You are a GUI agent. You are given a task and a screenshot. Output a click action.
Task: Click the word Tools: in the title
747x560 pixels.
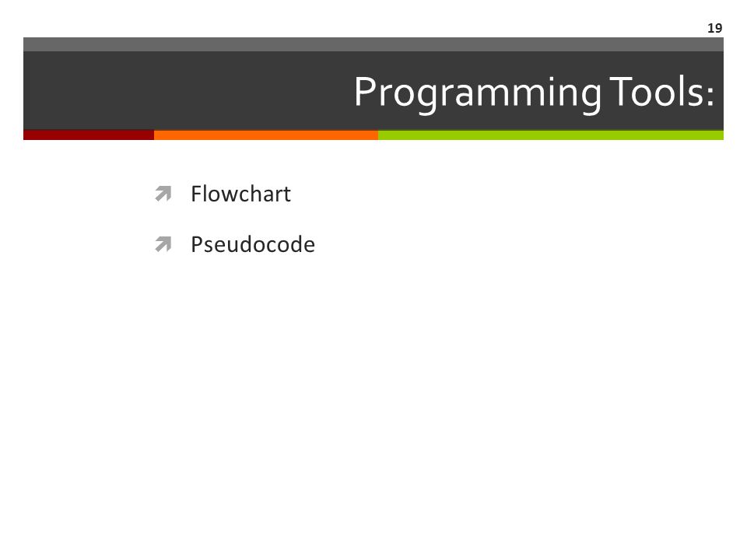coord(662,92)
